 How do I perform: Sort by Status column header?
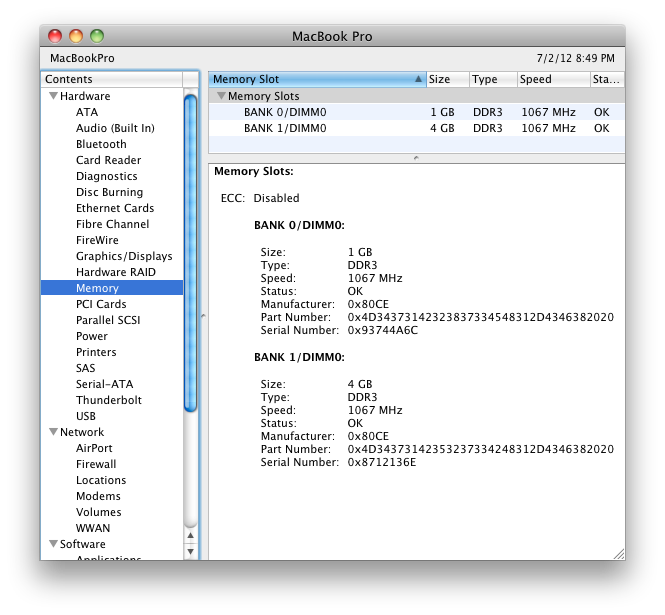coord(607,79)
